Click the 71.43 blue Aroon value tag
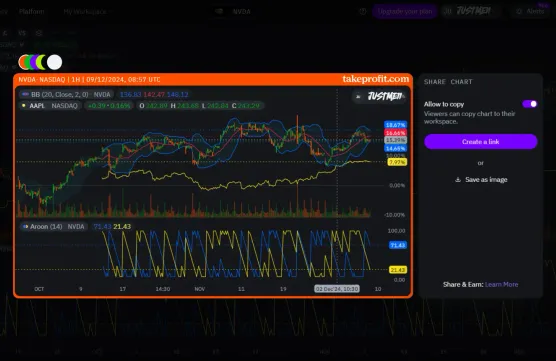The height and width of the screenshot is (361, 556). click(397, 245)
